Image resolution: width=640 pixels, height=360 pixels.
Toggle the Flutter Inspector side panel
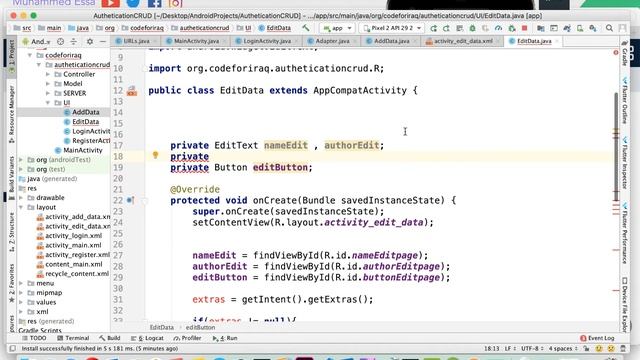[x=624, y=163]
